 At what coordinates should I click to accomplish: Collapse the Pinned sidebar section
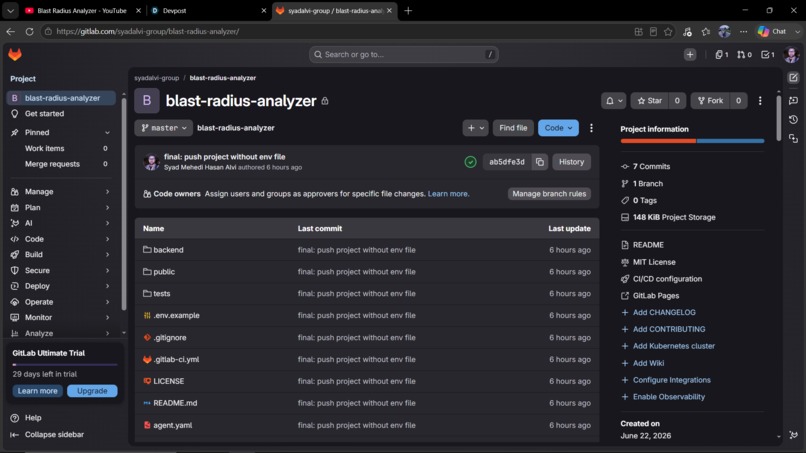107,133
